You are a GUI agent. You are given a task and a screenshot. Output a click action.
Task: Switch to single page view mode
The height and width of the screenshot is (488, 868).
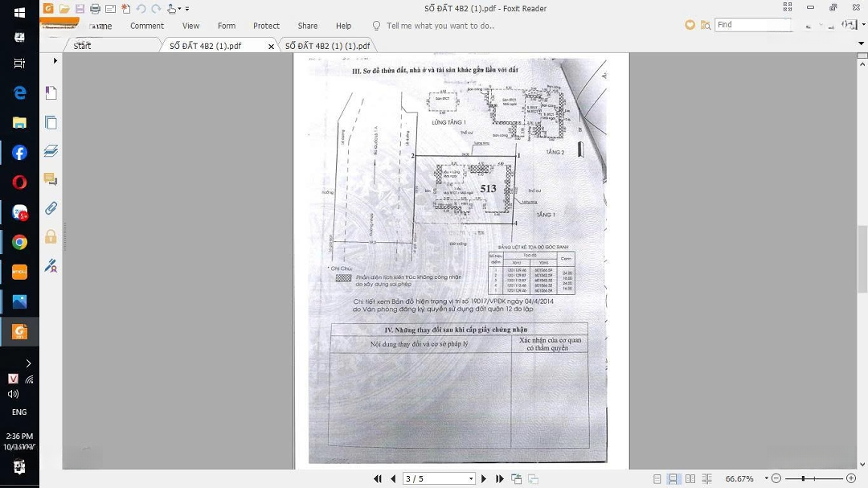click(x=657, y=479)
